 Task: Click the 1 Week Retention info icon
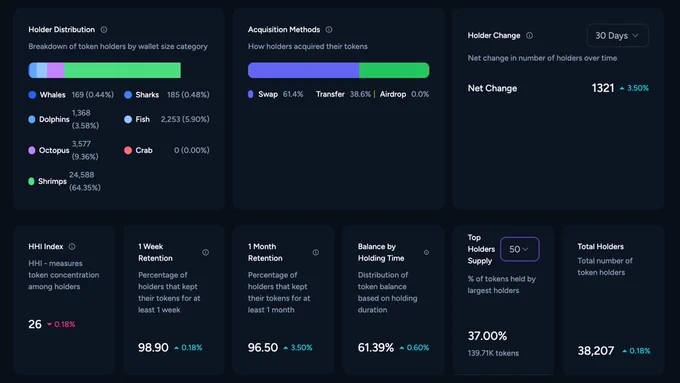tap(206, 252)
